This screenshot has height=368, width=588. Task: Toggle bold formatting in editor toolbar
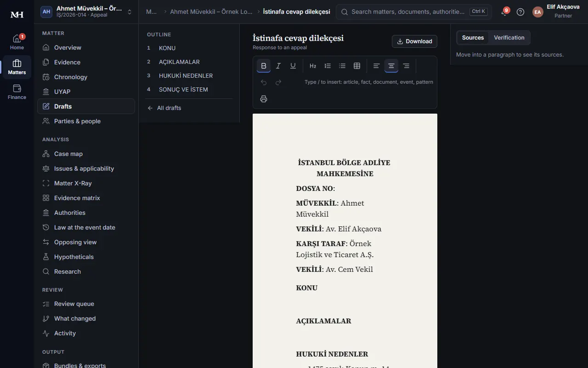pyautogui.click(x=264, y=66)
